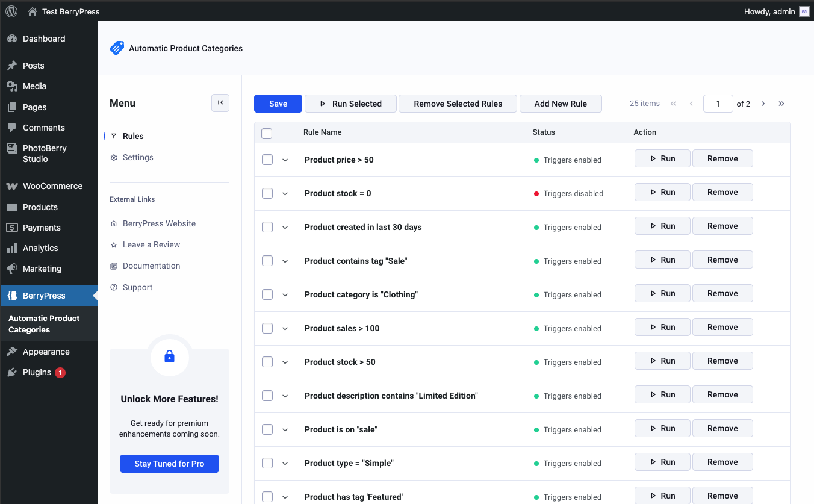Click the Appearance paintbrush icon
The image size is (814, 504).
coord(12,352)
